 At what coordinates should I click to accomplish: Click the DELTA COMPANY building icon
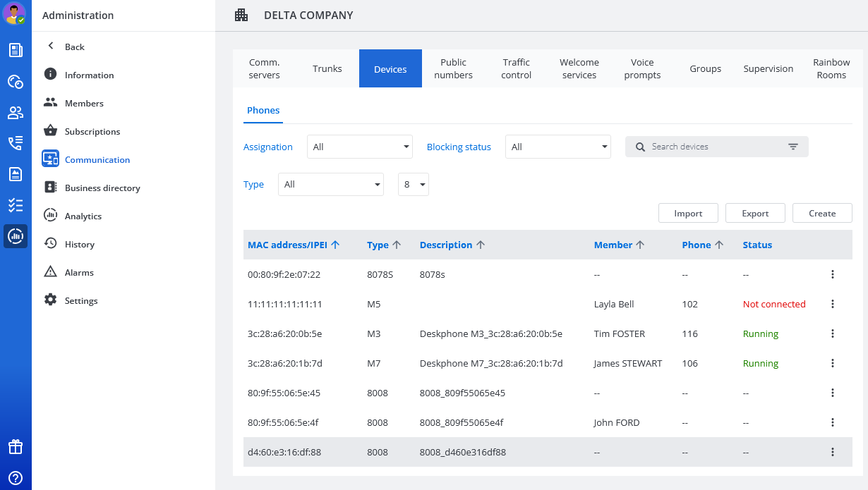click(241, 15)
